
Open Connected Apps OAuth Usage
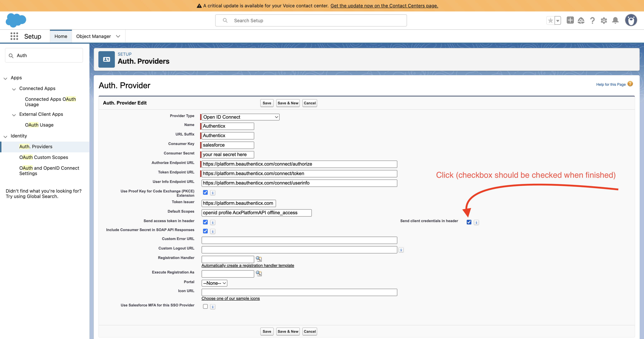pos(50,102)
